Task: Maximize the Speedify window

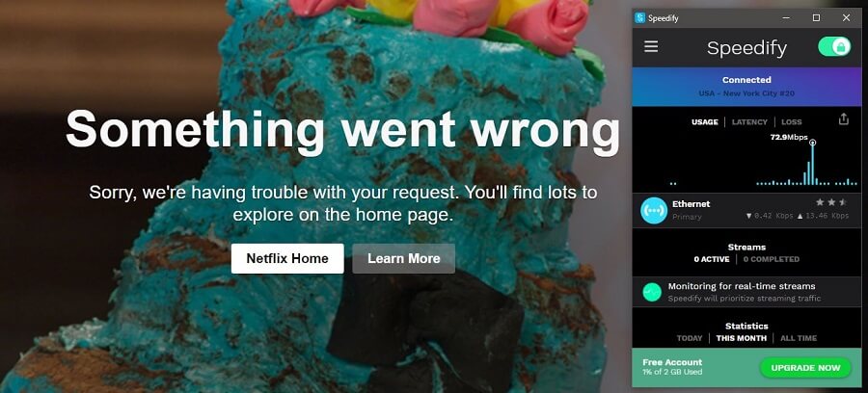Action: [x=816, y=17]
